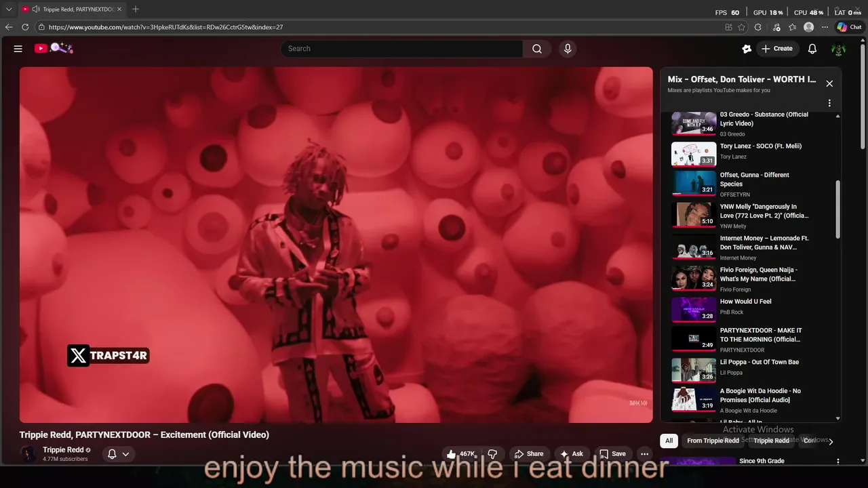Image resolution: width=868 pixels, height=488 pixels.
Task: Click the Create button
Action: pos(777,49)
